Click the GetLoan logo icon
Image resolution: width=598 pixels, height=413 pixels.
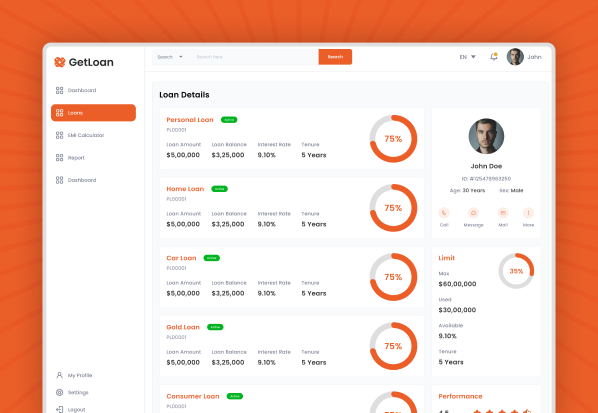point(59,62)
